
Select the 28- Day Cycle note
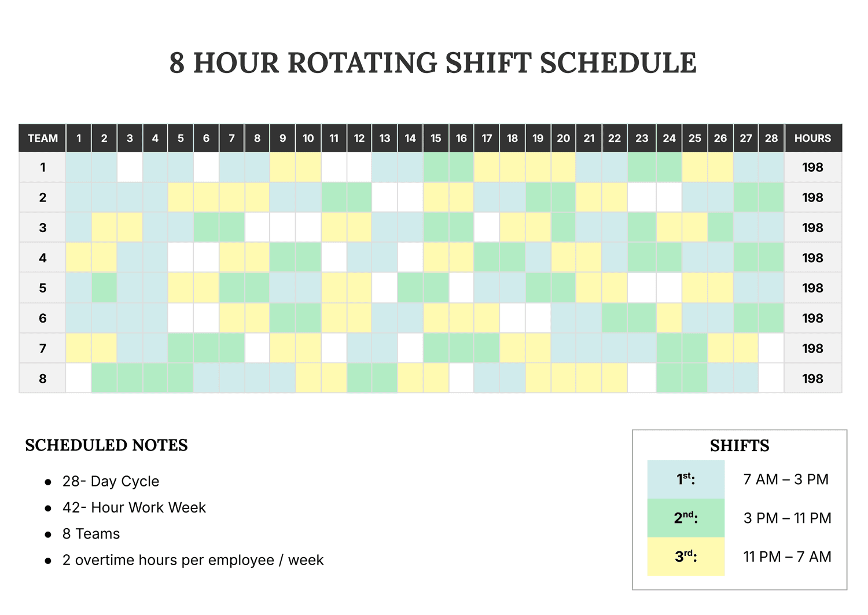pyautogui.click(x=111, y=481)
